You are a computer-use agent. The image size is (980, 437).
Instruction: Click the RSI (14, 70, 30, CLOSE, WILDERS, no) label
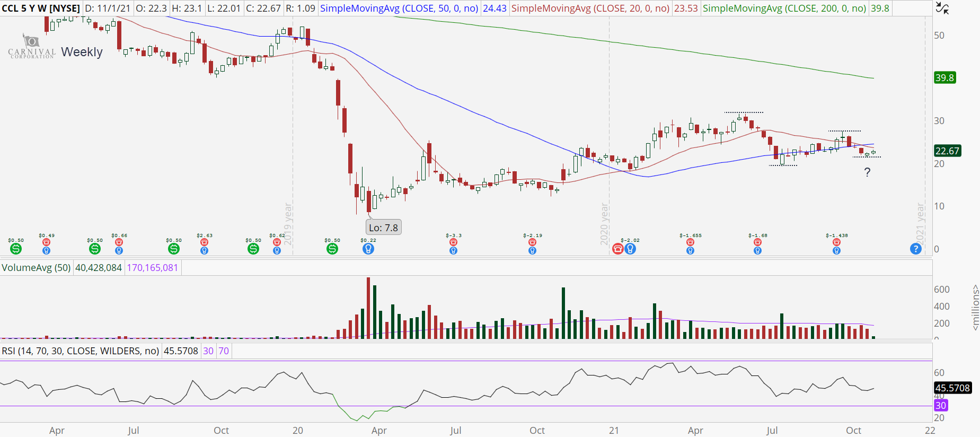pyautogui.click(x=81, y=351)
